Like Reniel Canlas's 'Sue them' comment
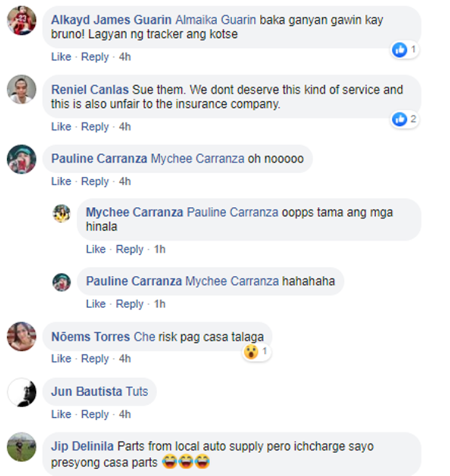Image resolution: width=450 pixels, height=476 pixels. pos(61,126)
